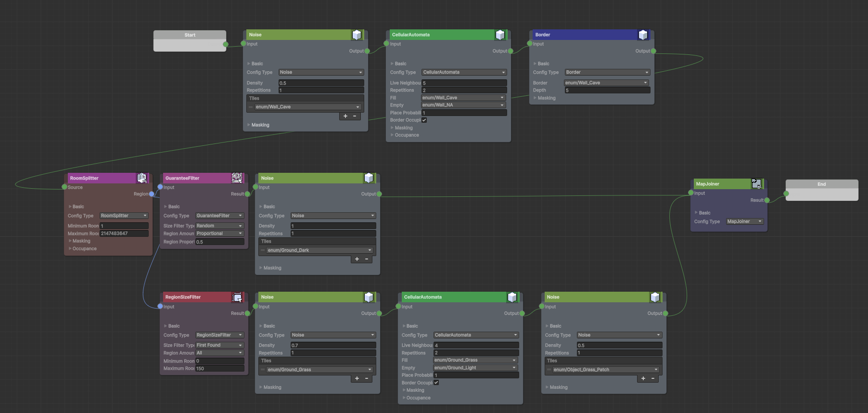Click the Maximum Room field showing 150
Image resolution: width=868 pixels, height=413 pixels.
point(219,369)
